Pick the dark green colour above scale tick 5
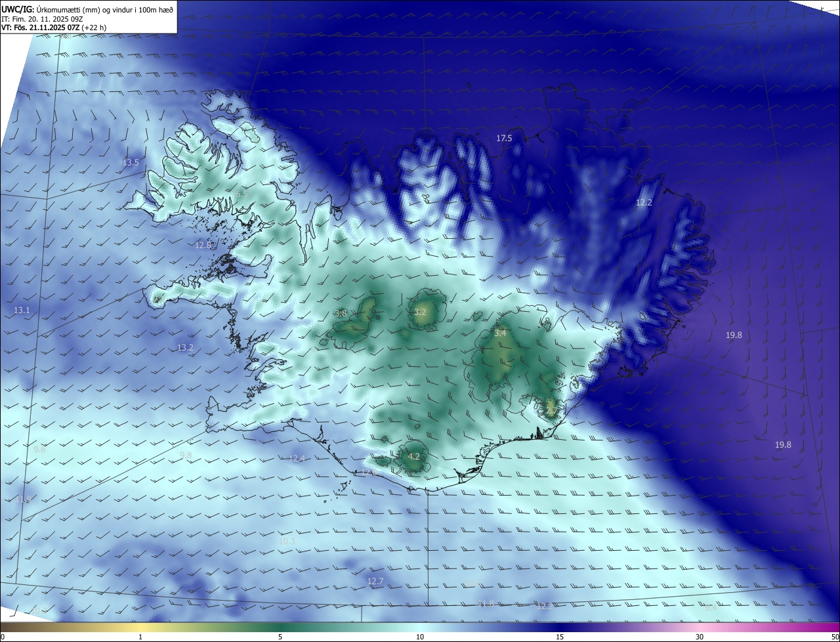The width and height of the screenshot is (840, 642). click(280, 627)
